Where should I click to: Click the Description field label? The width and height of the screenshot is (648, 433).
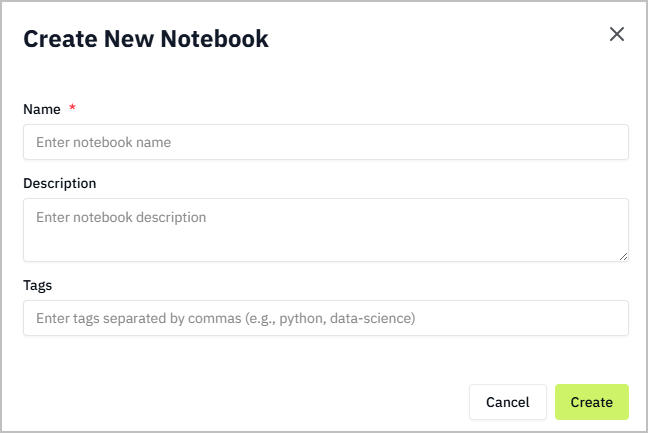60,183
